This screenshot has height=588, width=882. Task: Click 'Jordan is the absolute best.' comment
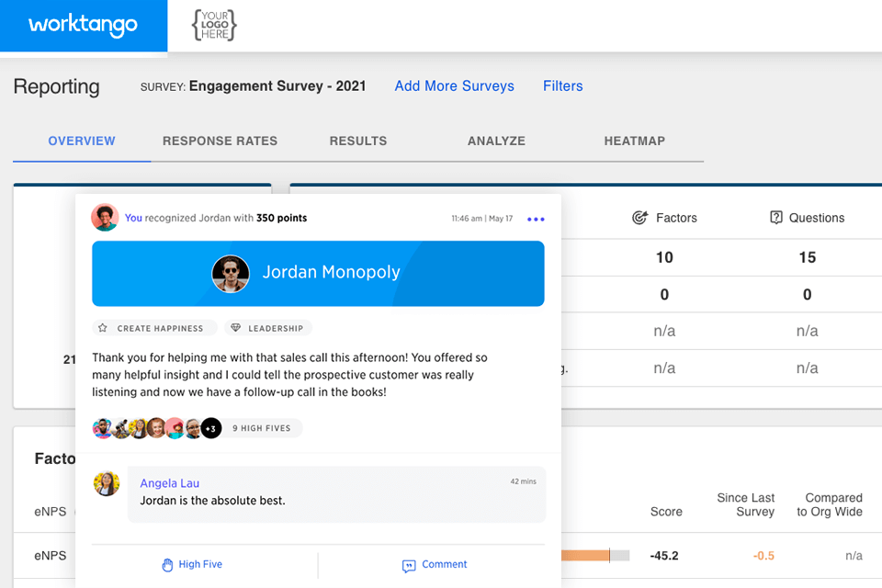pos(212,501)
